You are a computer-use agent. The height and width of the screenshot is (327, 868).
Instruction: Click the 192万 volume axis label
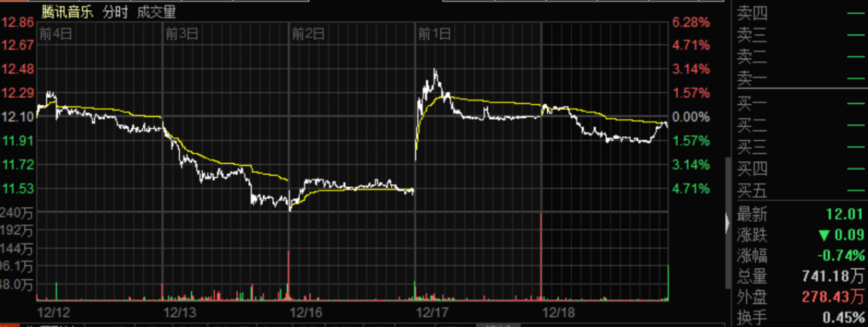[x=17, y=230]
